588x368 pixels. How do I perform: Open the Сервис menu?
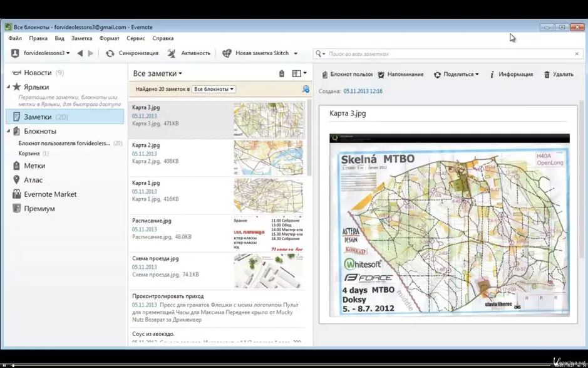[x=136, y=38]
